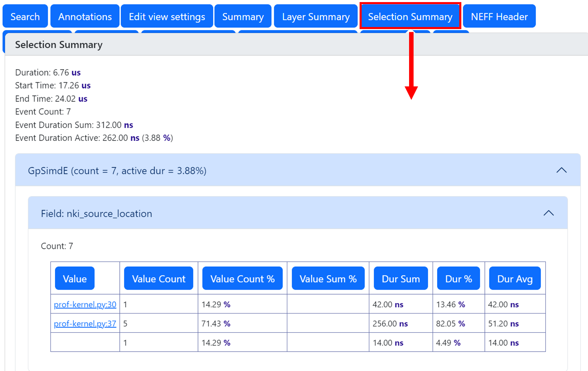Viewport: 588px width, 371px height.
Task: Open the Layer Summary tab
Action: [x=316, y=16]
